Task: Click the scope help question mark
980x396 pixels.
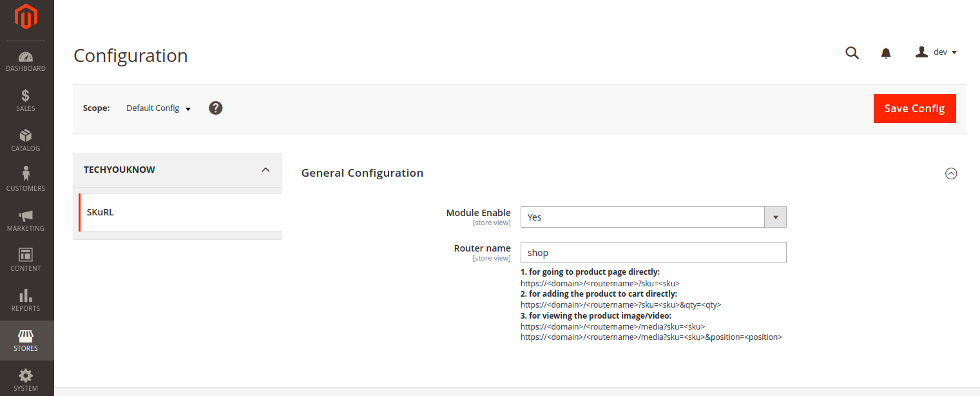Action: 216,108
